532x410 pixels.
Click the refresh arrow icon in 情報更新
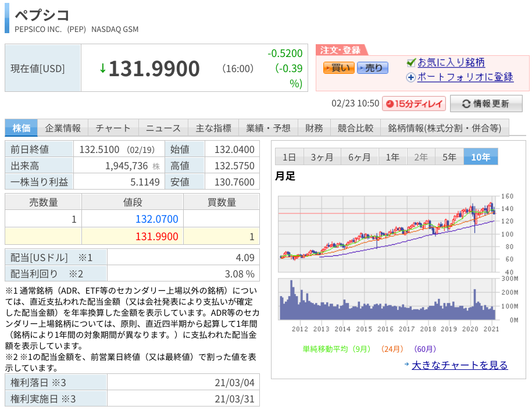[466, 104]
